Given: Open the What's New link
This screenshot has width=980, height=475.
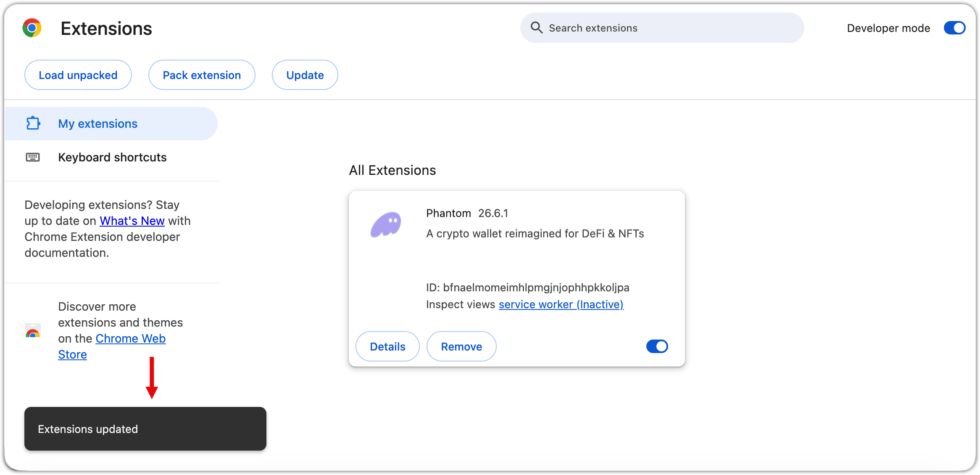Looking at the screenshot, I should (132, 221).
